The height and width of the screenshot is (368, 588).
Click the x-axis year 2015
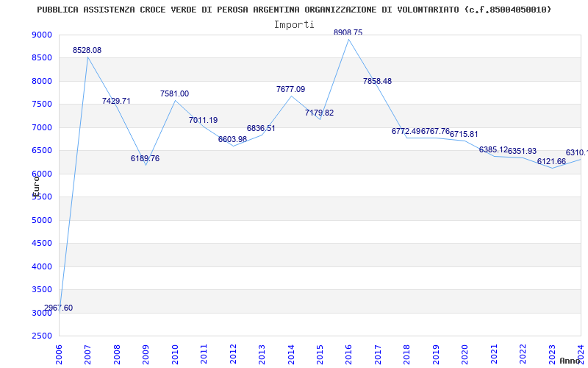320,354
